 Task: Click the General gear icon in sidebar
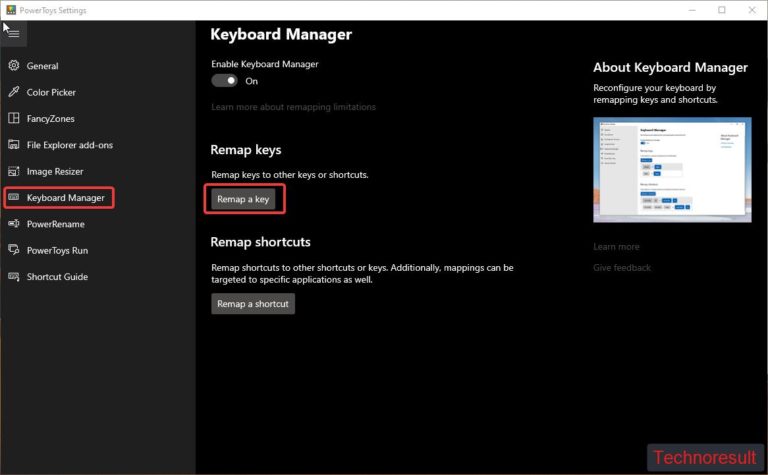[14, 66]
